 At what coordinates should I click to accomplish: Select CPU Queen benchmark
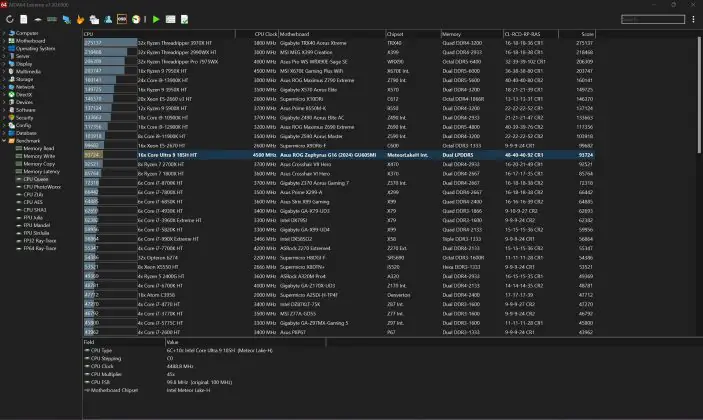click(x=35, y=179)
